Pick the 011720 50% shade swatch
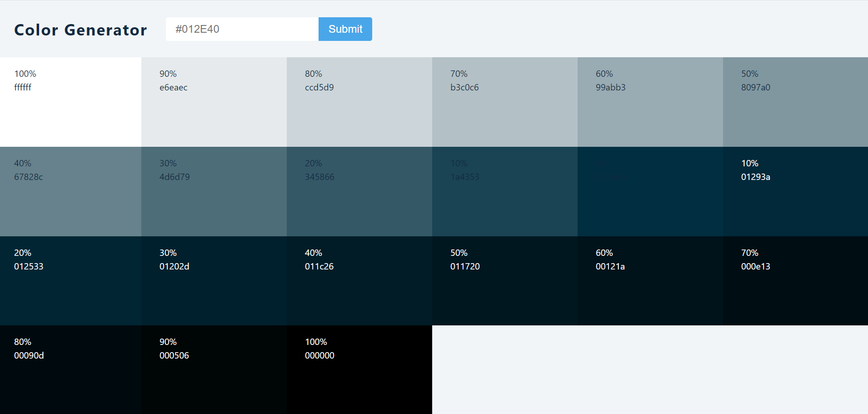The image size is (868, 414). coord(504,281)
